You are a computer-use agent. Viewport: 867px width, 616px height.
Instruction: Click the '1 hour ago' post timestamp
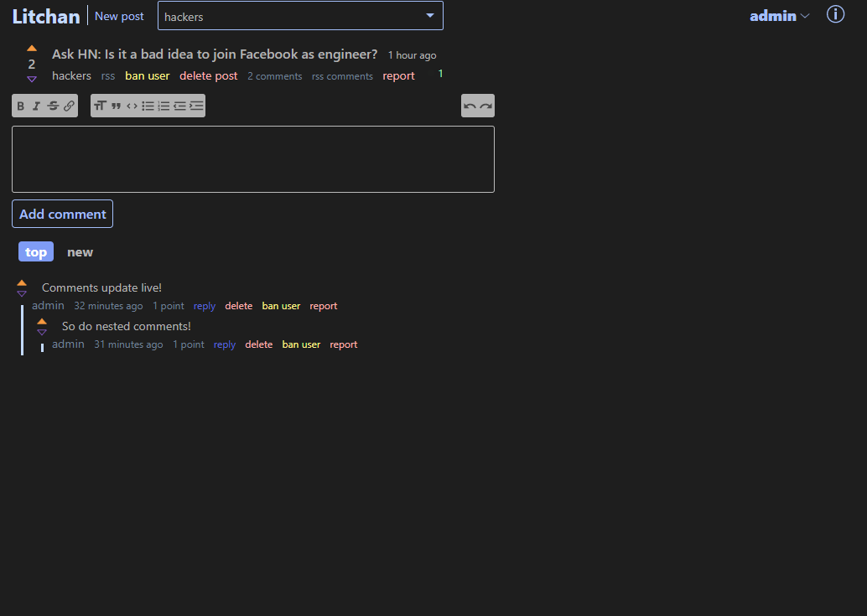coord(412,55)
